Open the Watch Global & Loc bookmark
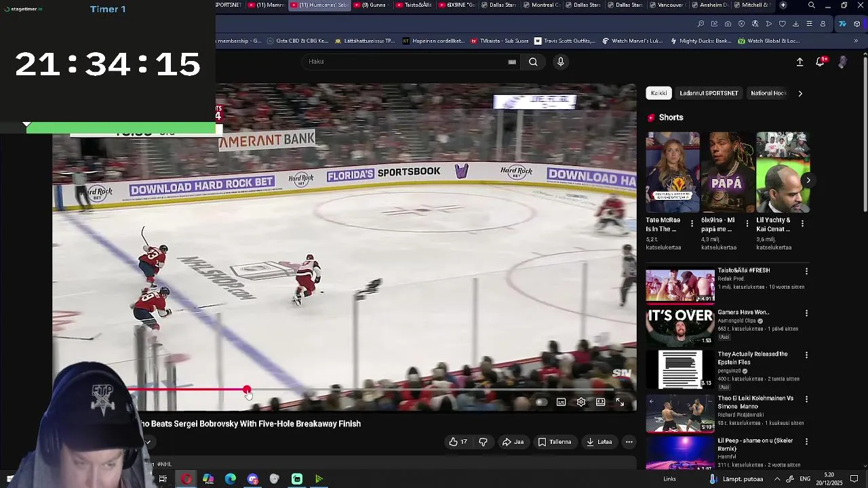Viewport: 868px width, 488px height. coord(769,41)
